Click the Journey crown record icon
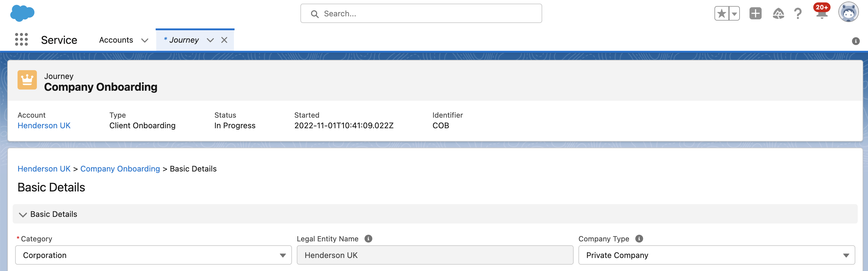 [27, 80]
